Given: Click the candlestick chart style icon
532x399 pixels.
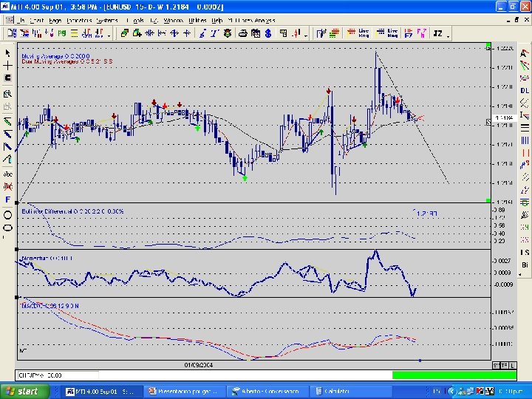Looking at the screenshot, I should point(296,33).
